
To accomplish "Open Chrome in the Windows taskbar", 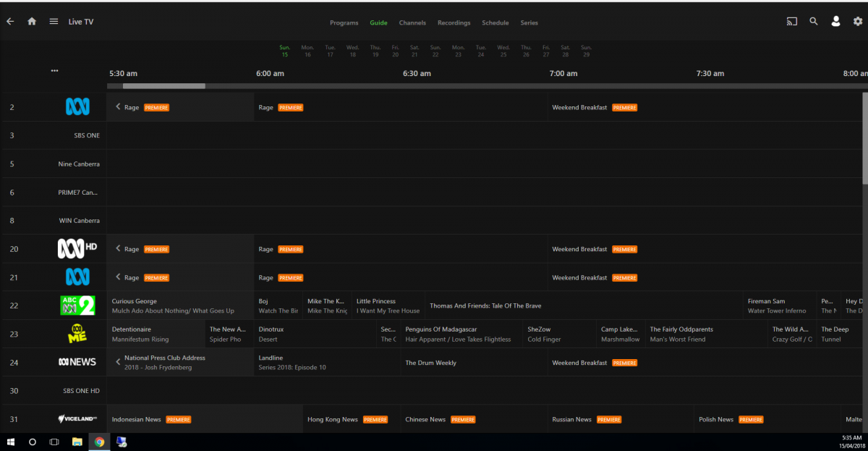I will pos(99,442).
